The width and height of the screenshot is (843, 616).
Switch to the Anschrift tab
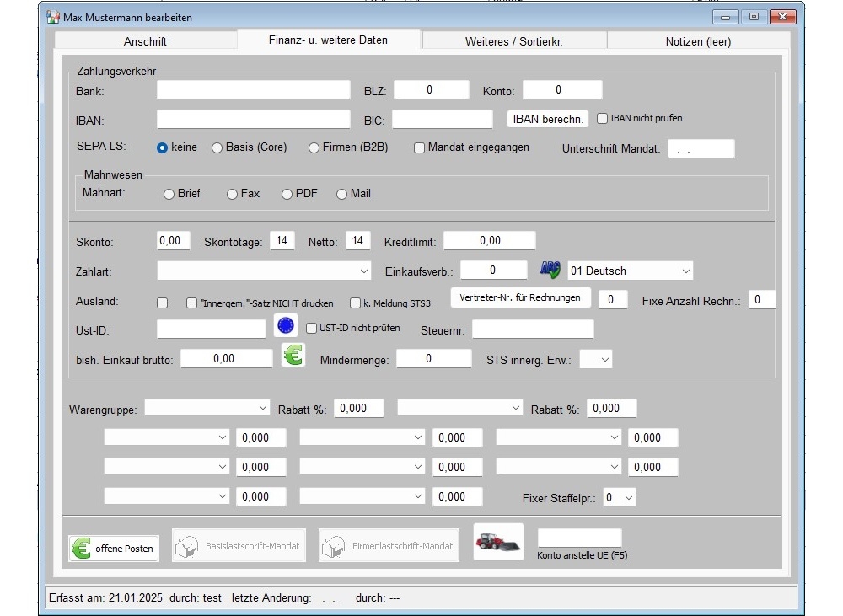(145, 41)
